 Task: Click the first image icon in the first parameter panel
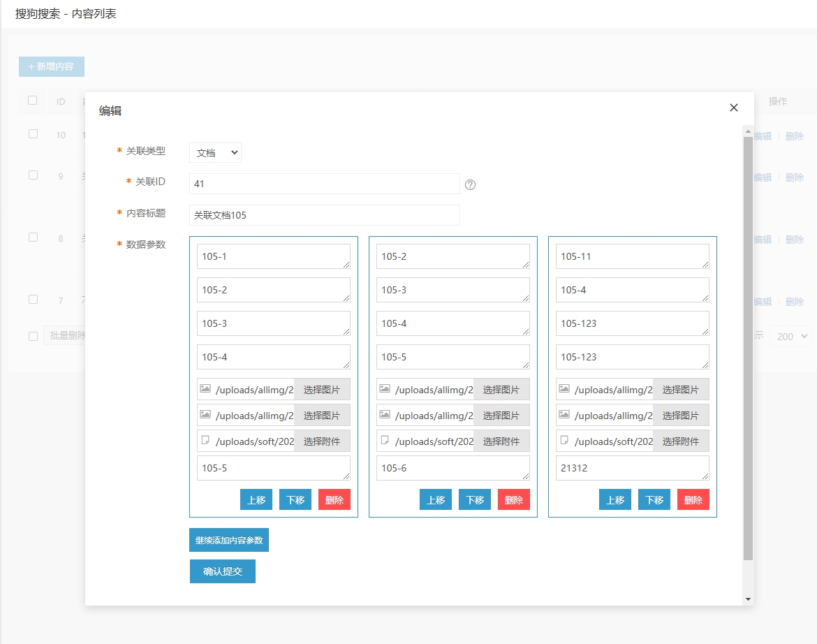[205, 389]
